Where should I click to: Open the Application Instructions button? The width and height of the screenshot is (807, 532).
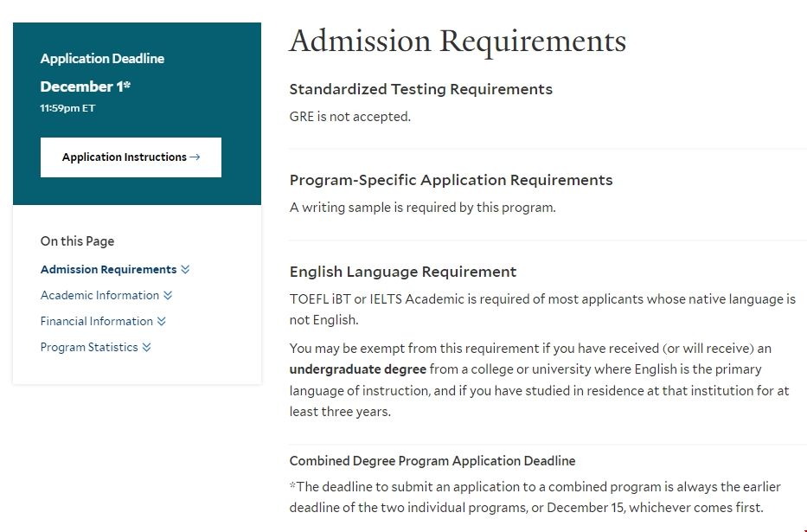(x=131, y=157)
